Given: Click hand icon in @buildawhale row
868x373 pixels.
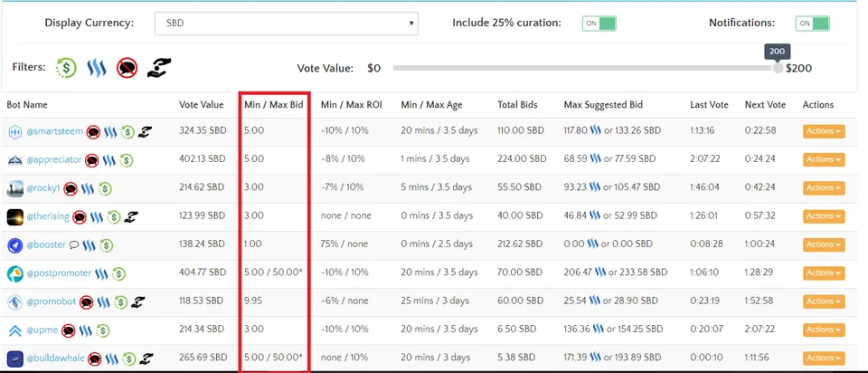Looking at the screenshot, I should click(x=146, y=359).
